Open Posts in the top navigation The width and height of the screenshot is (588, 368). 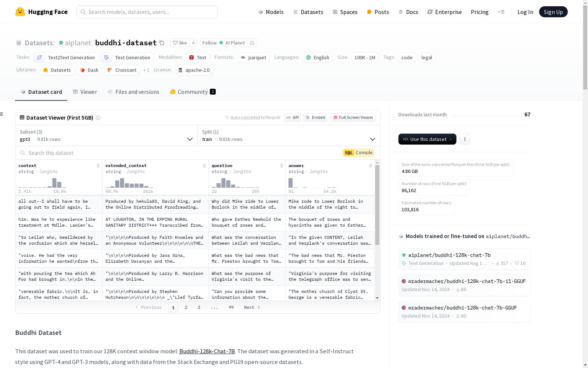pyautogui.click(x=378, y=12)
